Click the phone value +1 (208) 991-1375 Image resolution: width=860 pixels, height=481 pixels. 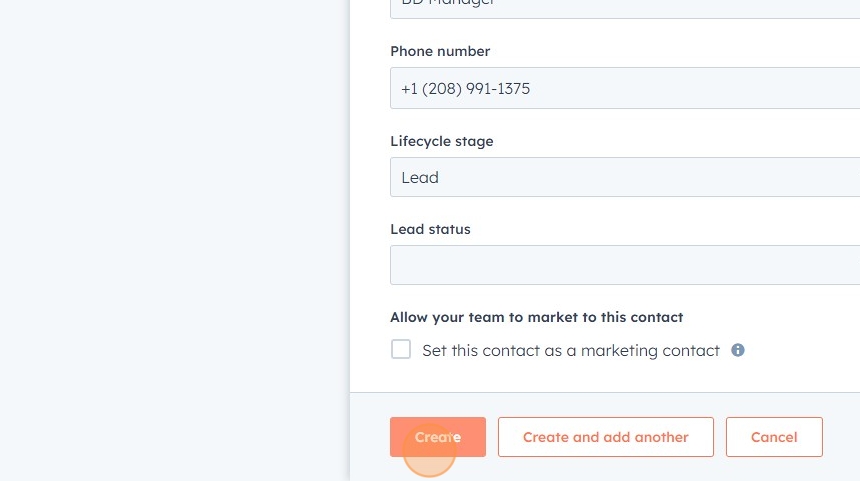point(466,89)
